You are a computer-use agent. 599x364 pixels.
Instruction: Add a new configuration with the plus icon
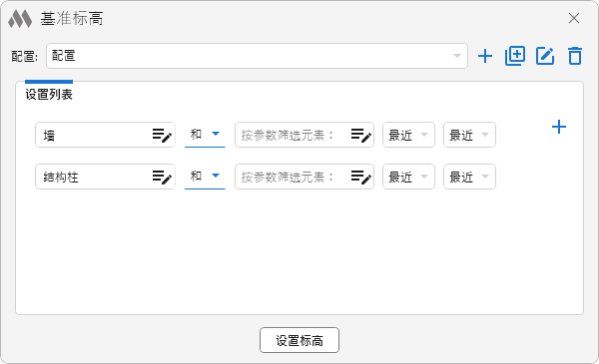click(485, 56)
